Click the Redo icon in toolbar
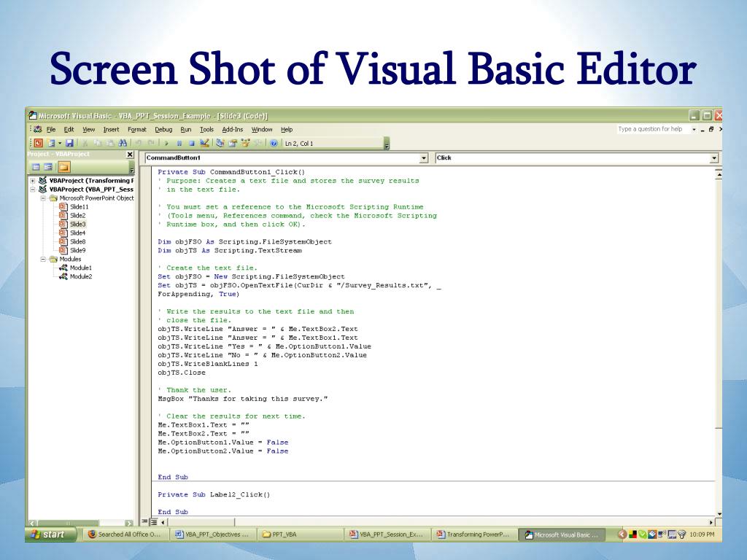747x560 pixels. pos(150,143)
